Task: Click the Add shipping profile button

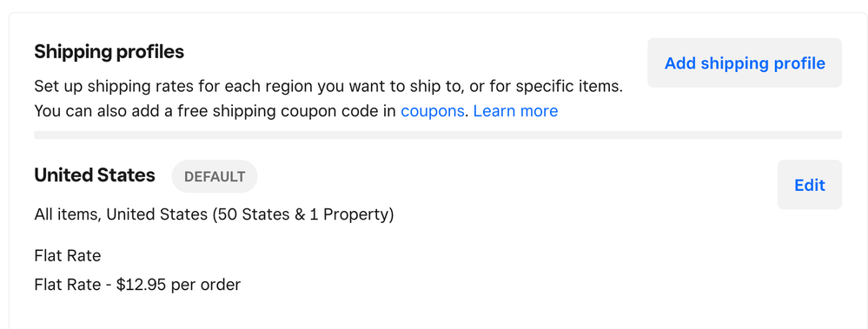Action: tap(745, 63)
